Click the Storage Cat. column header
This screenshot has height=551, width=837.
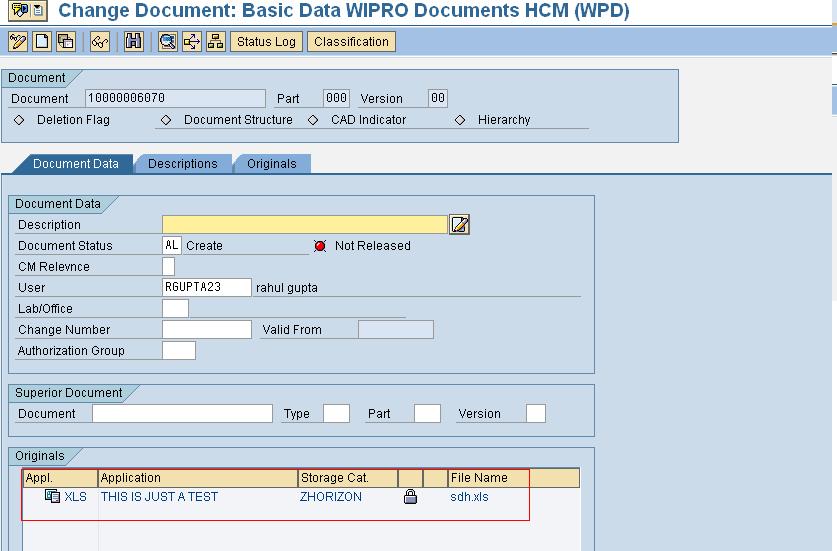348,478
